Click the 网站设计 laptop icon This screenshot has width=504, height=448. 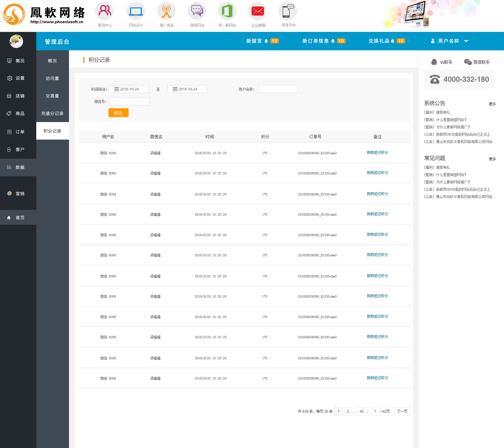coord(136,11)
